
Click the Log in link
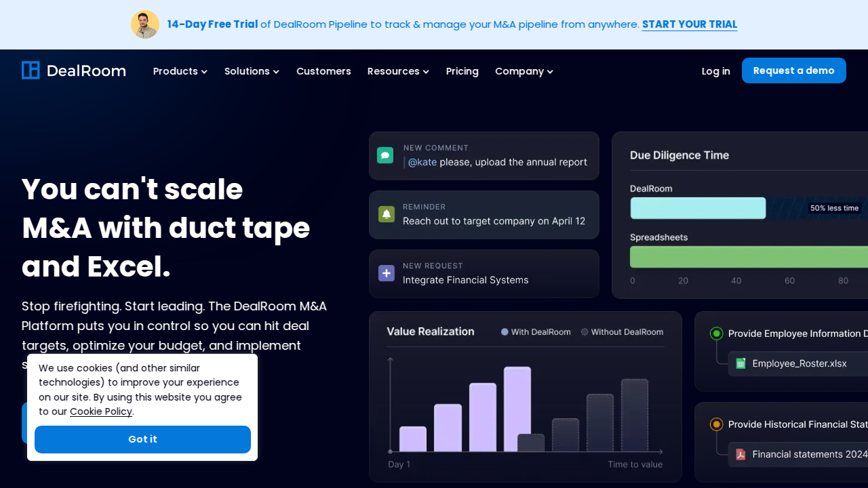pyautogui.click(x=716, y=71)
